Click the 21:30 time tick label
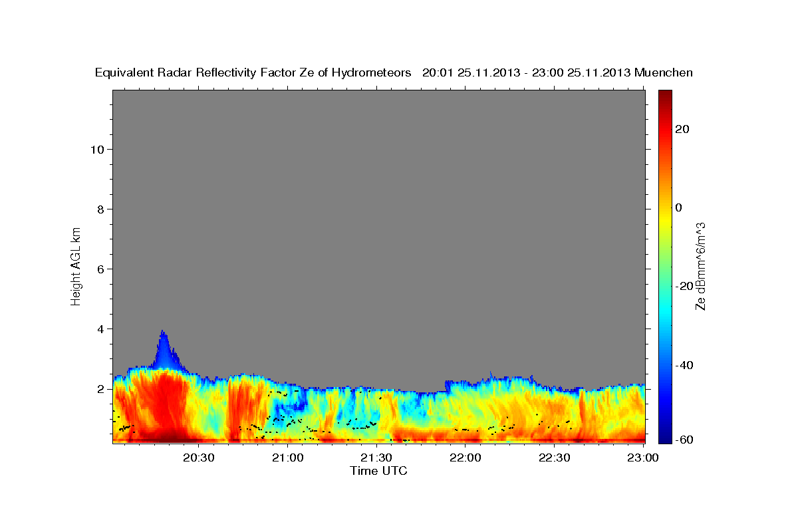The image size is (798, 532). (x=376, y=458)
